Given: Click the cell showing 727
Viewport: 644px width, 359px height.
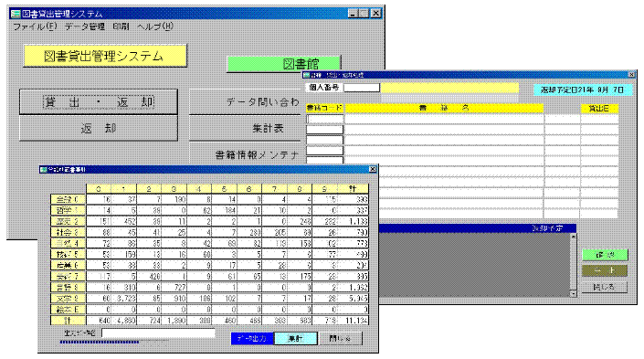Looking at the screenshot, I should pyautogui.click(x=174, y=288).
